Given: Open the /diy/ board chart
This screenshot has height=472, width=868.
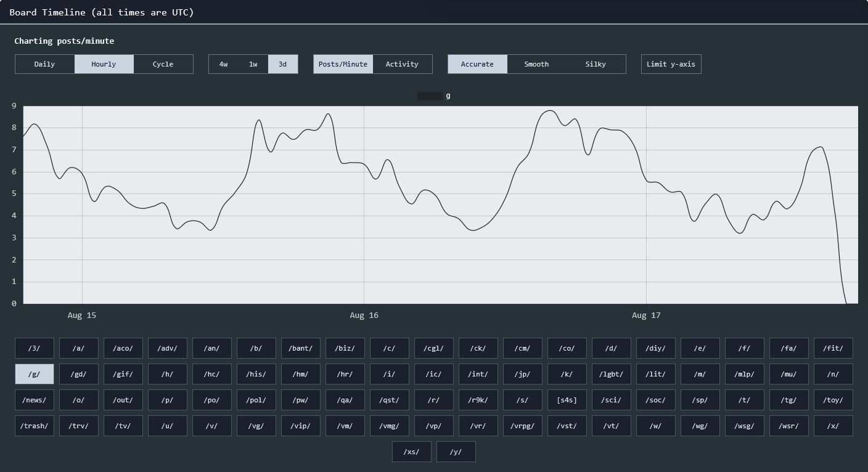Looking at the screenshot, I should pyautogui.click(x=656, y=348).
